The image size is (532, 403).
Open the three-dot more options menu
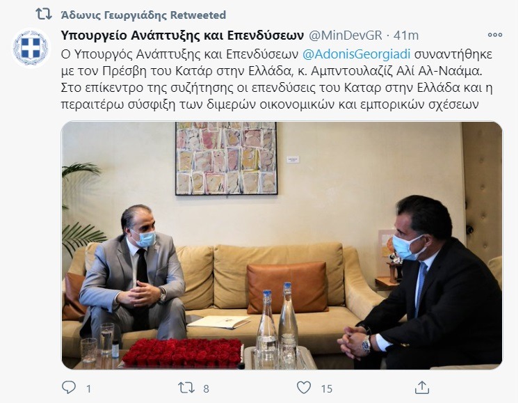(x=494, y=35)
